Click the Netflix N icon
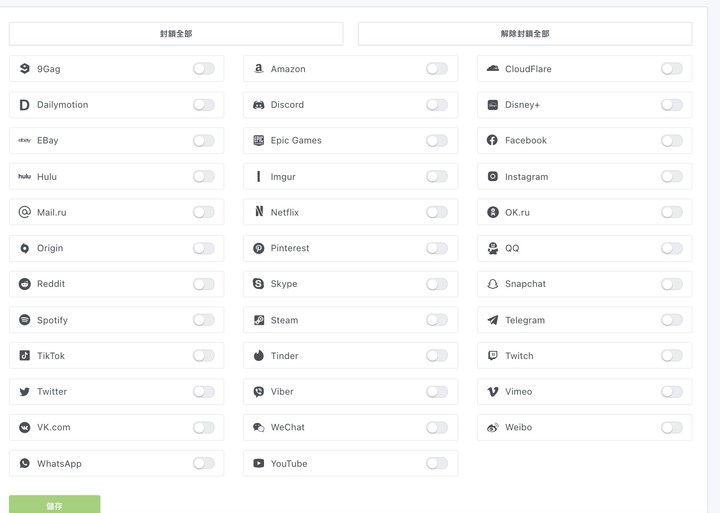The width and height of the screenshot is (720, 513). tap(259, 212)
